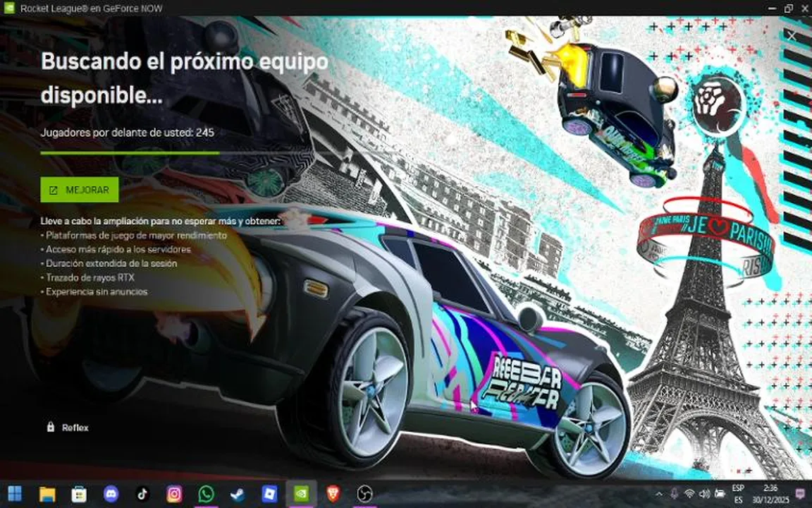Open Discord from the taskbar

click(111, 494)
